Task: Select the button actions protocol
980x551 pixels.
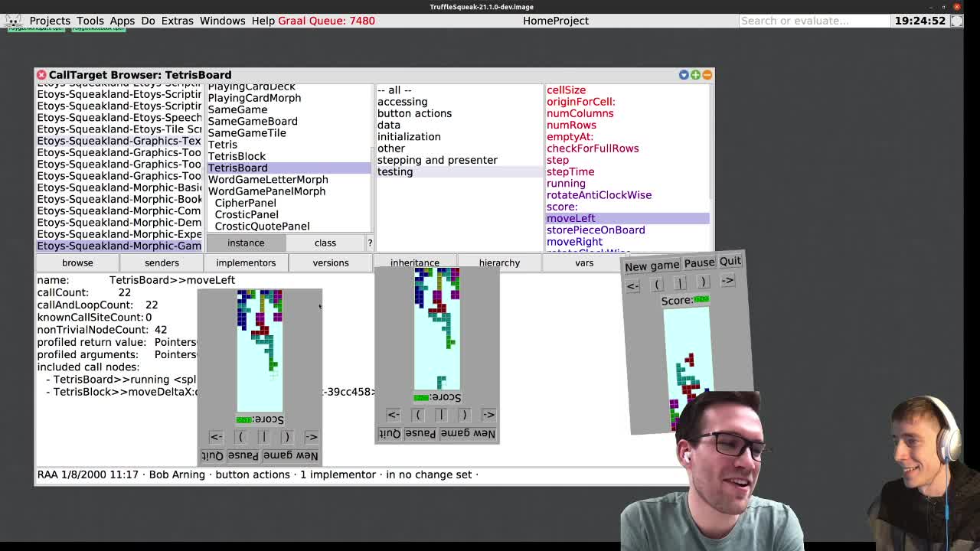Action: [x=414, y=113]
